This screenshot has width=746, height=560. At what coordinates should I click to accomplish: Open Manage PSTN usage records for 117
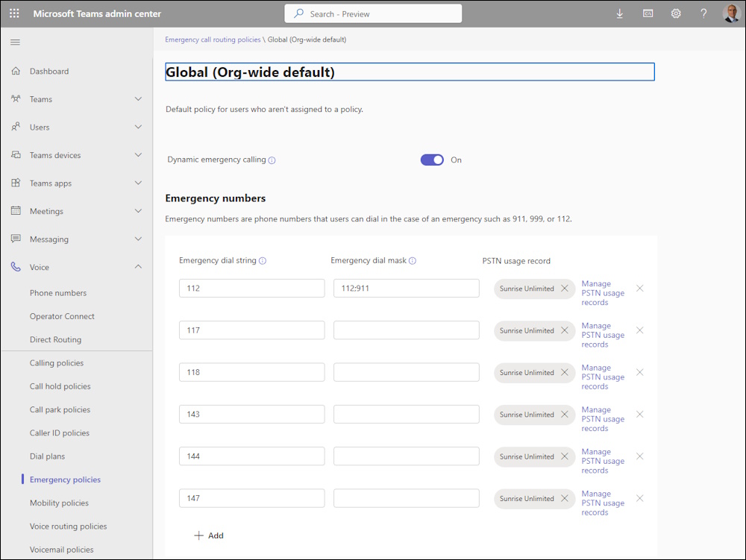pos(603,335)
